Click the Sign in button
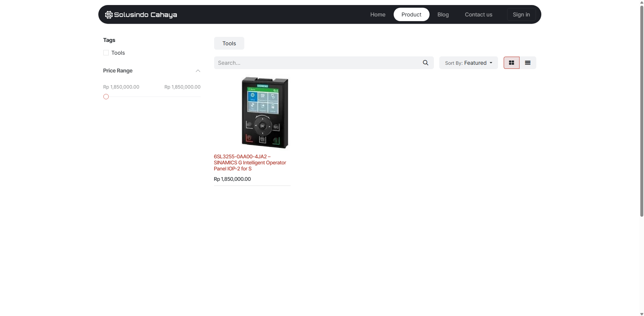 [521, 14]
